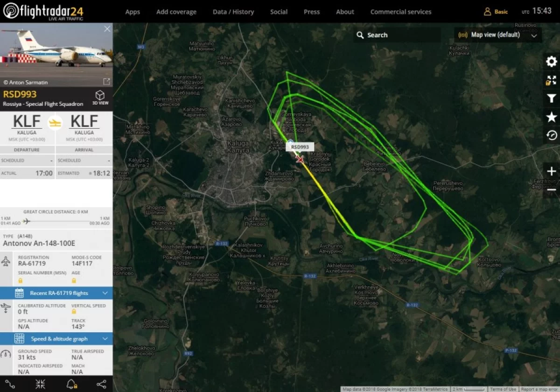Click the Basic account button
Viewport: 560px width, 392px height.
(x=496, y=12)
